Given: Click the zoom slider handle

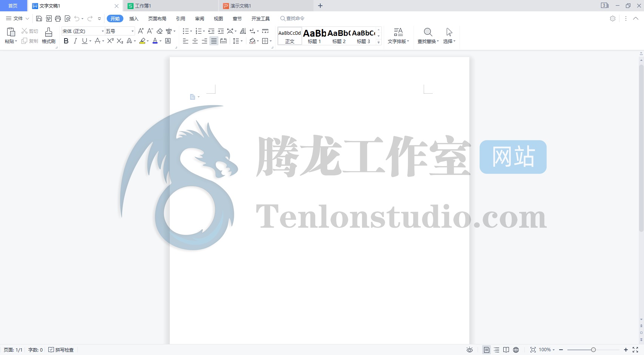Looking at the screenshot, I should (x=593, y=350).
